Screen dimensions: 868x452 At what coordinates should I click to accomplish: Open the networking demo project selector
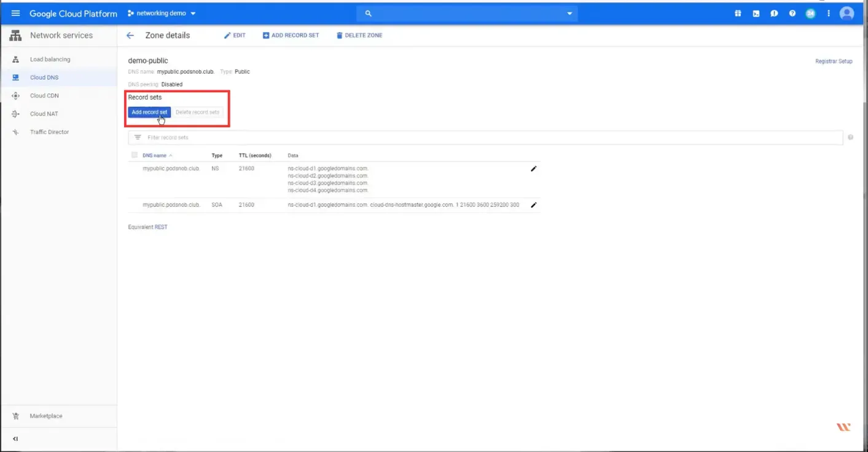(162, 14)
